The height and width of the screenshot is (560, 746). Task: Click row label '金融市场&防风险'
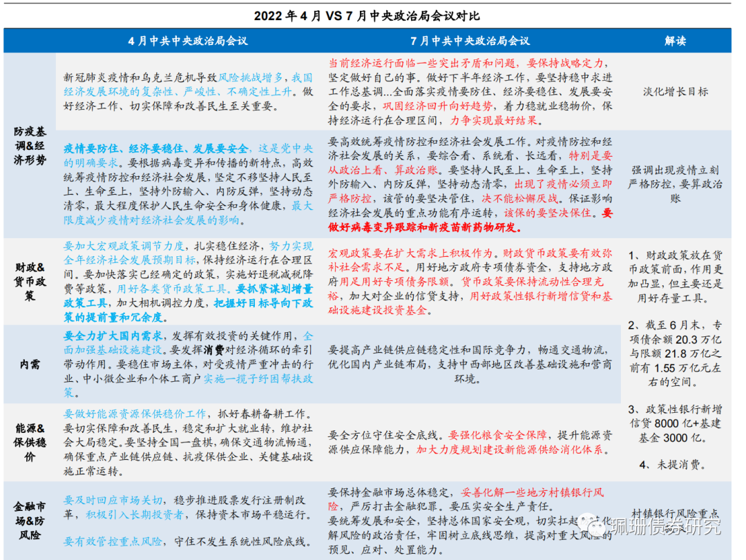coord(30,521)
